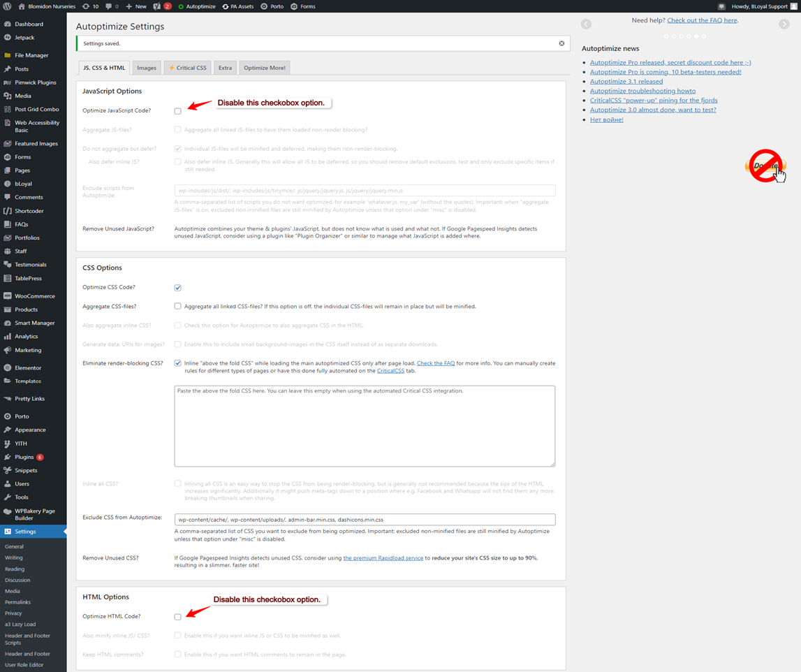Click the TablePress table icon
801x672 pixels.
point(7,279)
